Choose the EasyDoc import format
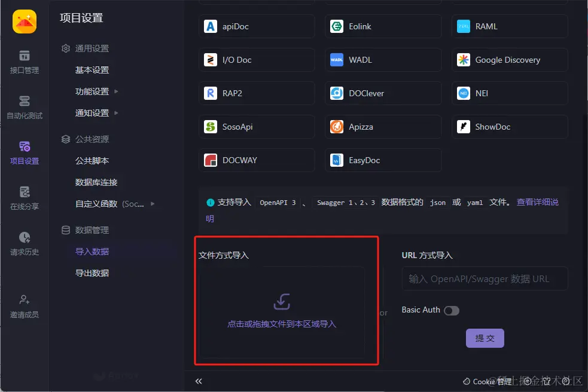 (x=383, y=160)
